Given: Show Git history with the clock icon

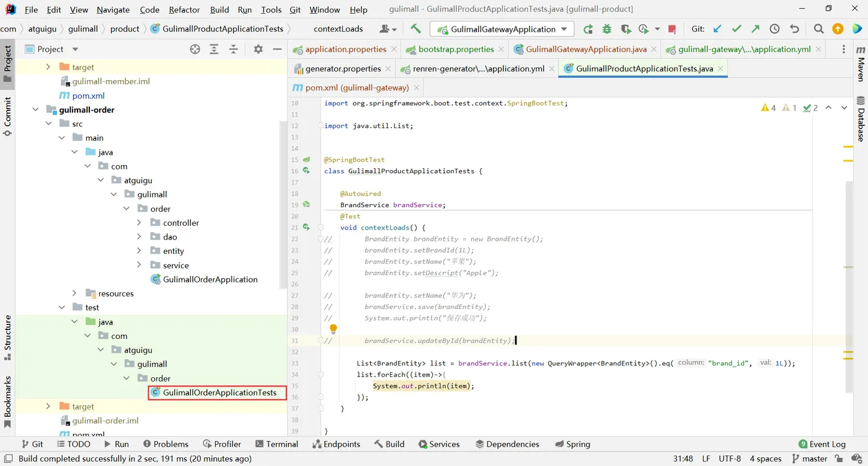Looking at the screenshot, I should pyautogui.click(x=774, y=29).
